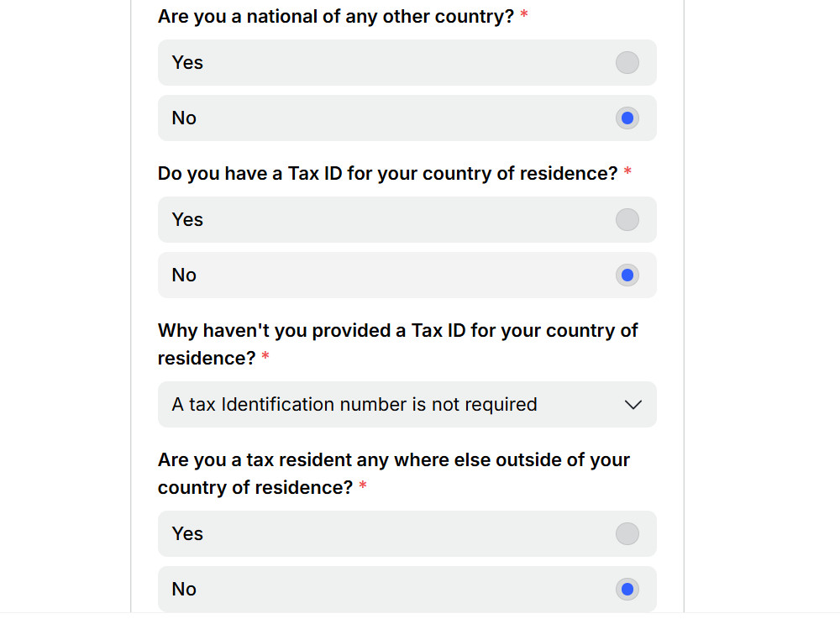
Task: Click the red asterisk after 'Do you have a Tax ID'
Action: (627, 174)
